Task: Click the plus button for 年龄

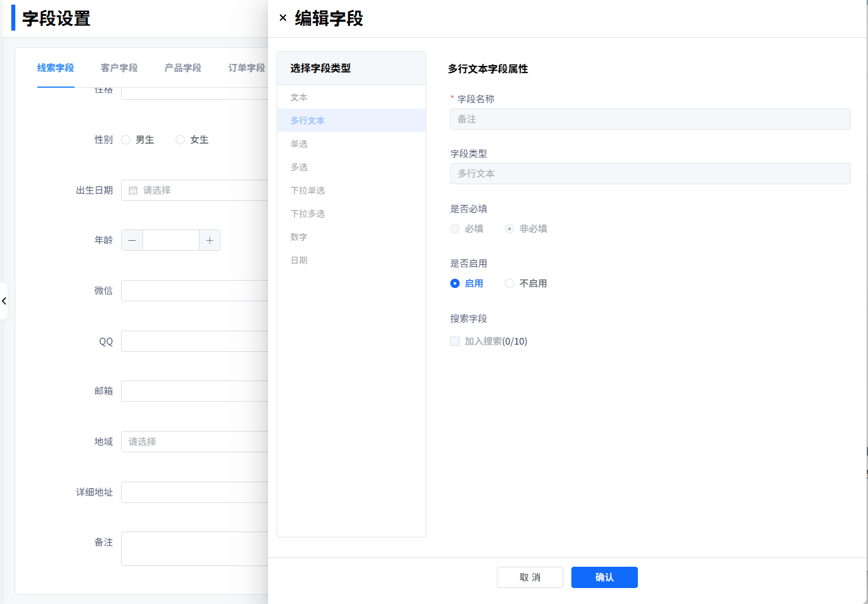Action: point(210,241)
